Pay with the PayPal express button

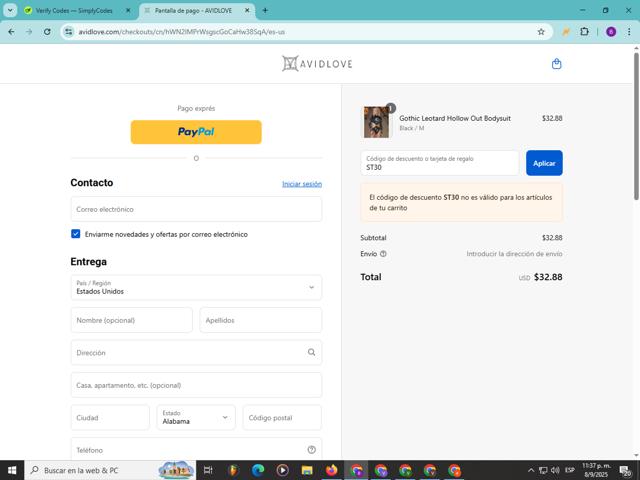coord(196,132)
